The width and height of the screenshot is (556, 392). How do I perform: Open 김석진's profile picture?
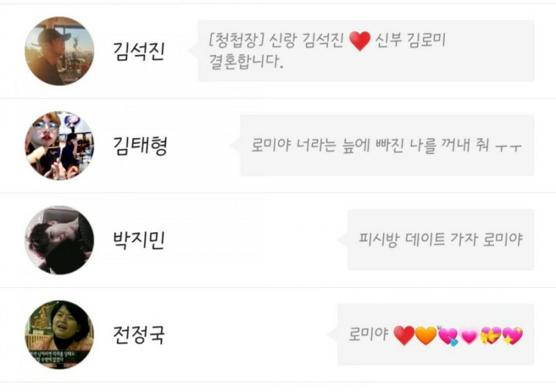pos(60,51)
